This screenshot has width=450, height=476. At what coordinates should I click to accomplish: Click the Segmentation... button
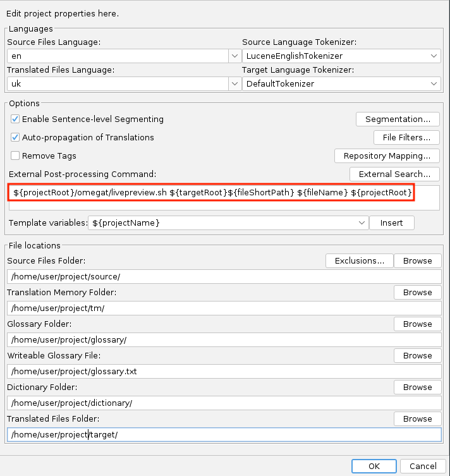[x=398, y=119]
